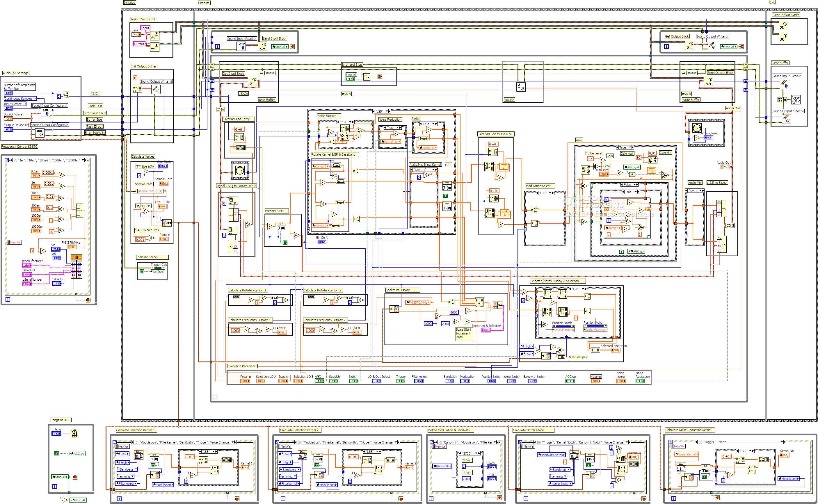The height and width of the screenshot is (504, 818).
Task: Click the clock timer icon above Audio Out
Action: tap(696, 128)
